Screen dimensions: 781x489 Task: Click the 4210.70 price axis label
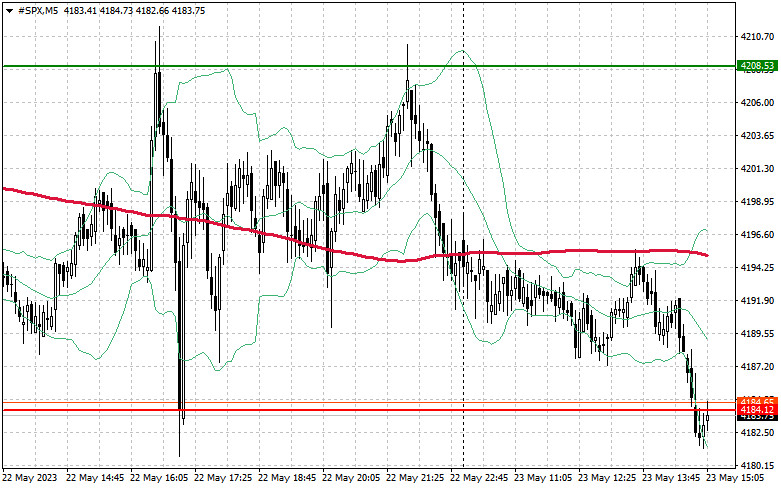click(757, 37)
